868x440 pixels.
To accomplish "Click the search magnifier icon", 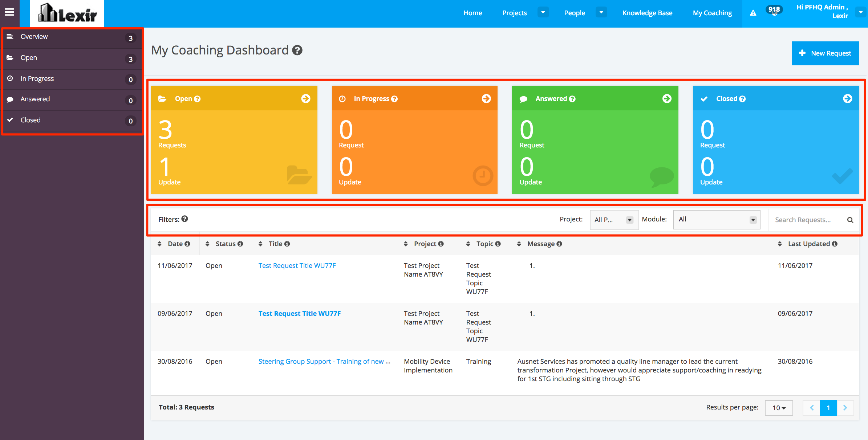I will point(850,220).
